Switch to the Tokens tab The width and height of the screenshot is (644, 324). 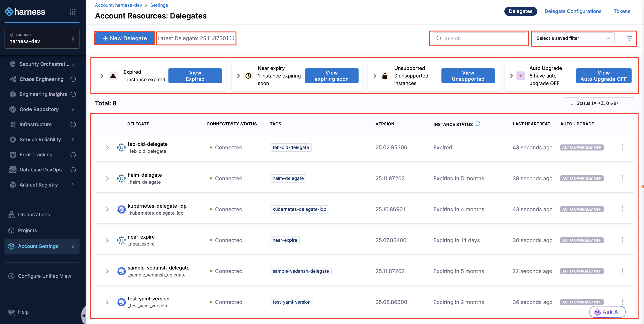(x=622, y=11)
